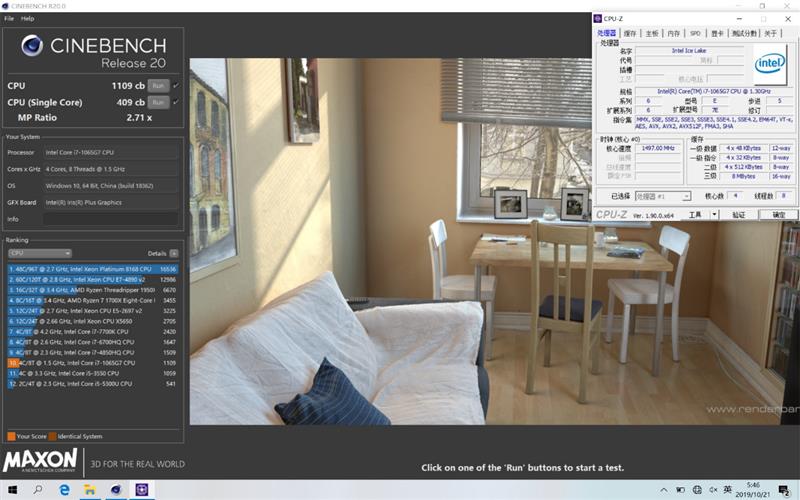Open the Tools dropdown arrow in CPU-Z
The width and height of the screenshot is (800, 500).
click(x=715, y=214)
